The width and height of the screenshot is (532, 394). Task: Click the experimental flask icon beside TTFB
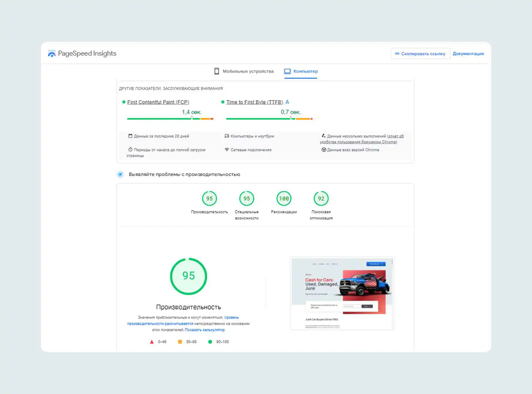(287, 102)
